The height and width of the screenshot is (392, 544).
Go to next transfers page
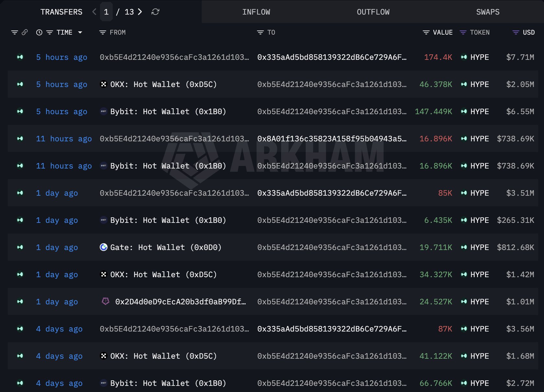point(140,12)
